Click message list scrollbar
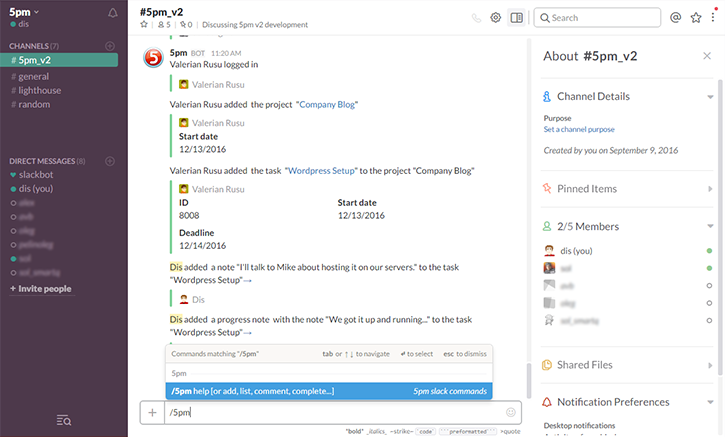Screen dimensions: 725x437 (529, 380)
